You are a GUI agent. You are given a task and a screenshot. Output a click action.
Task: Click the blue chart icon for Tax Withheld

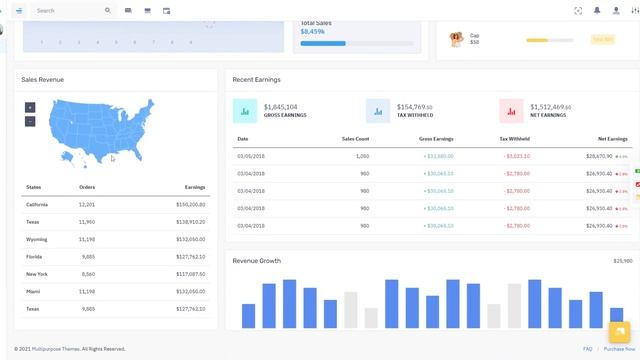378,111
